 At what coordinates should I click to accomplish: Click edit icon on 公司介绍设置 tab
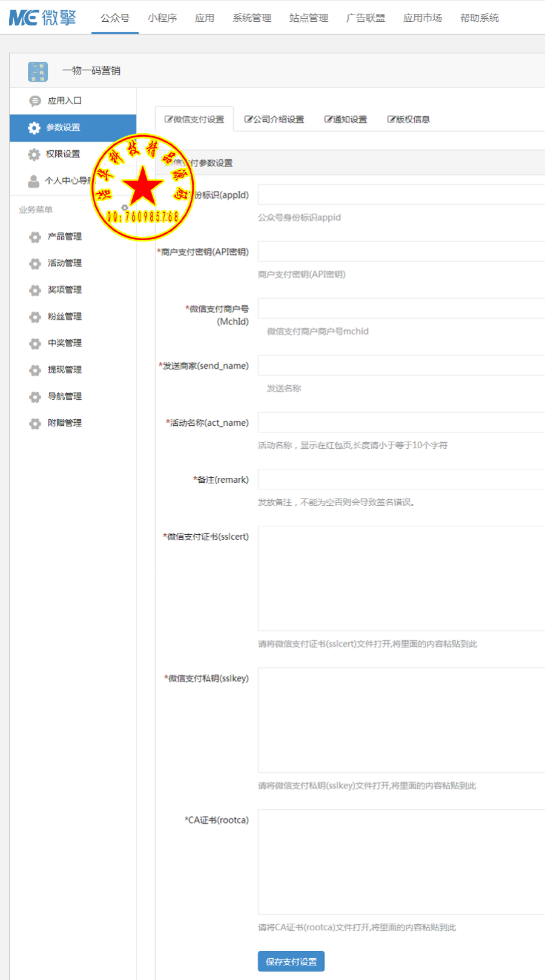click(248, 119)
